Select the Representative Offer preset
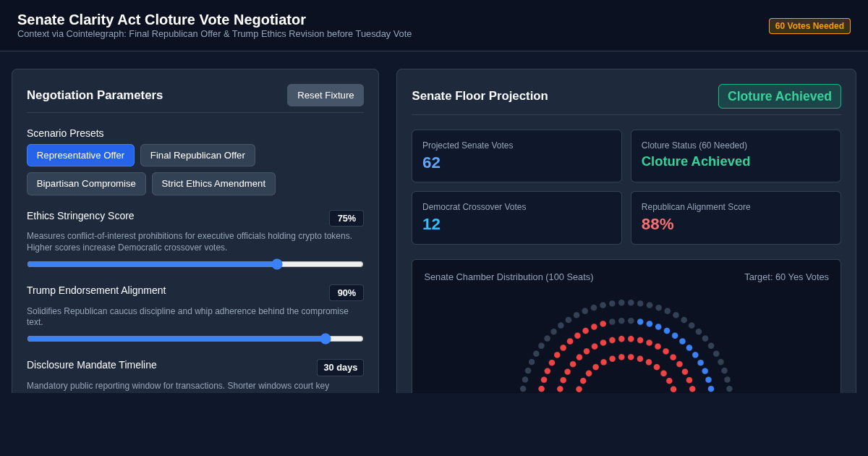This screenshot has height=456, width=868. click(80, 155)
